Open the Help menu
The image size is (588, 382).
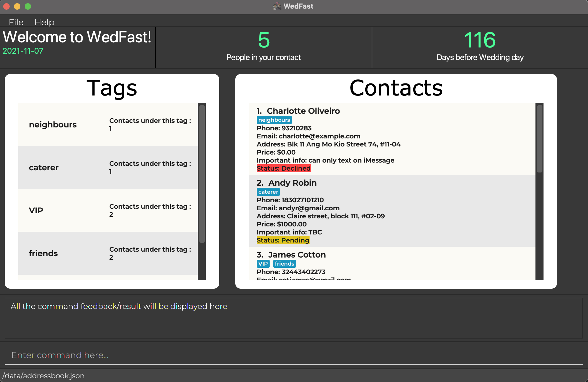click(x=44, y=22)
